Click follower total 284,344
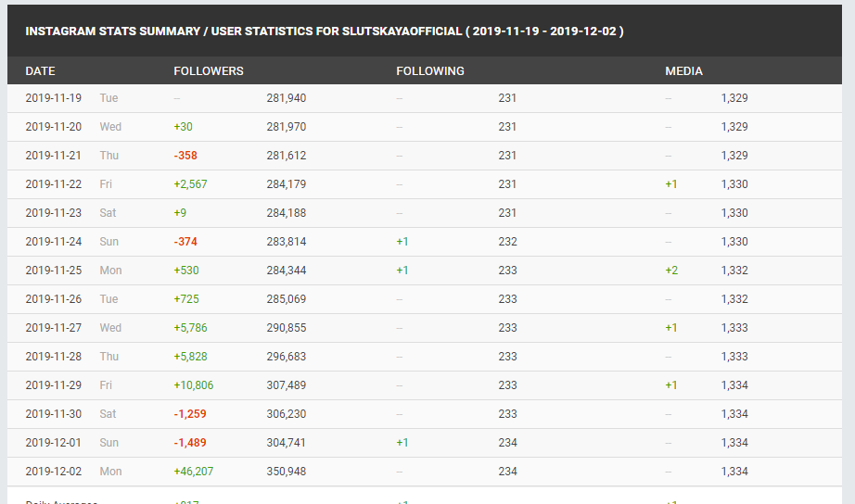The image size is (855, 504). coord(287,271)
